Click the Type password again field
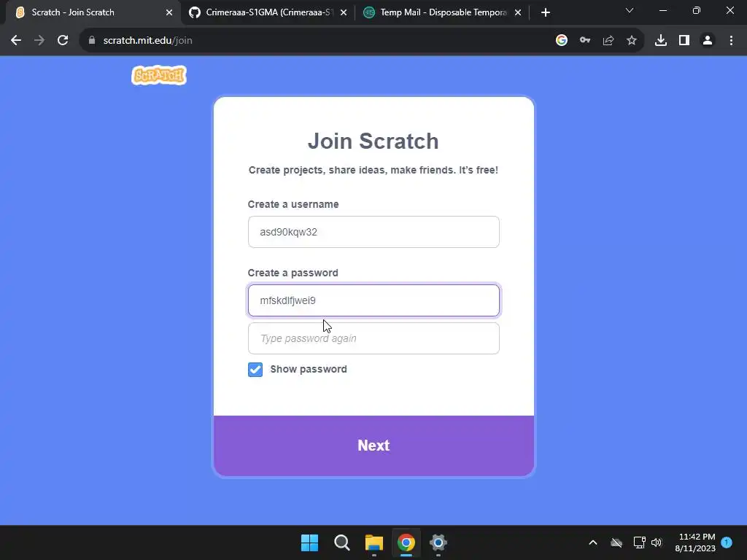Image resolution: width=747 pixels, height=560 pixels. [373, 338]
